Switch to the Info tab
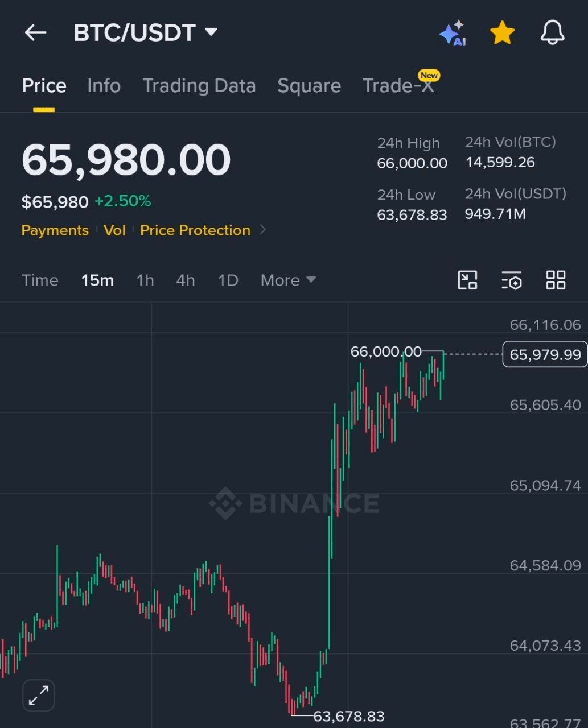 [x=104, y=86]
